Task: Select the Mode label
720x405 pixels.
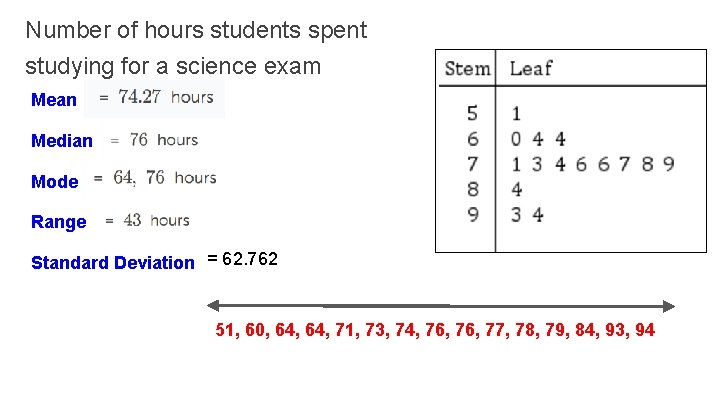Action: (55, 182)
